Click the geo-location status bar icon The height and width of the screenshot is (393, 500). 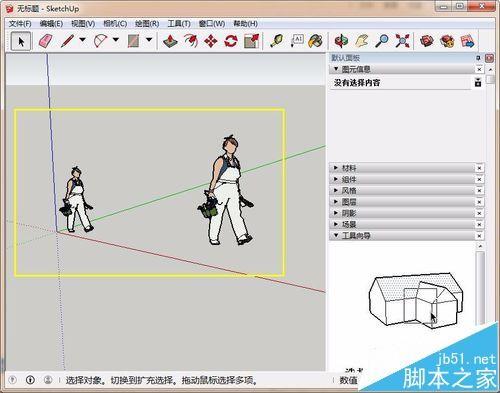click(12, 380)
